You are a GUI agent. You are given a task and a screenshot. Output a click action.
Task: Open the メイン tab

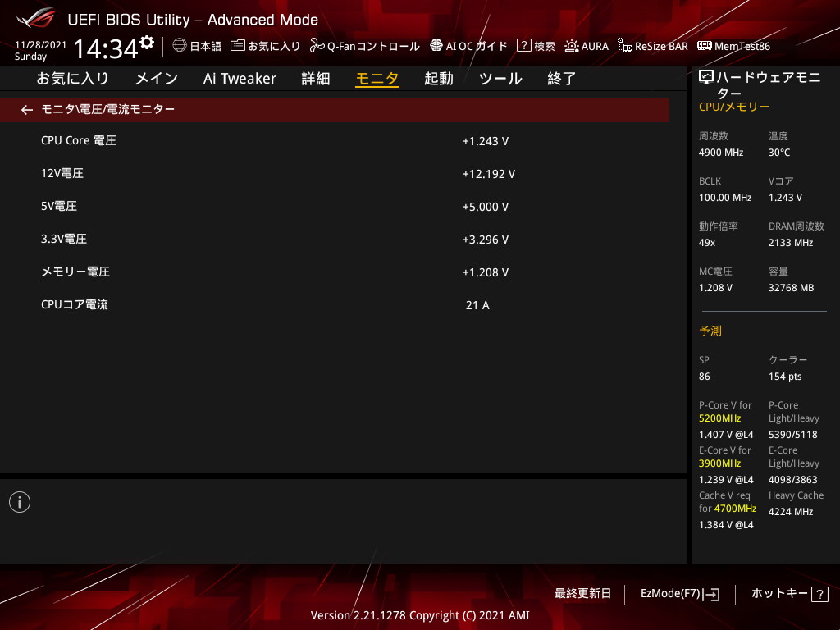(157, 79)
